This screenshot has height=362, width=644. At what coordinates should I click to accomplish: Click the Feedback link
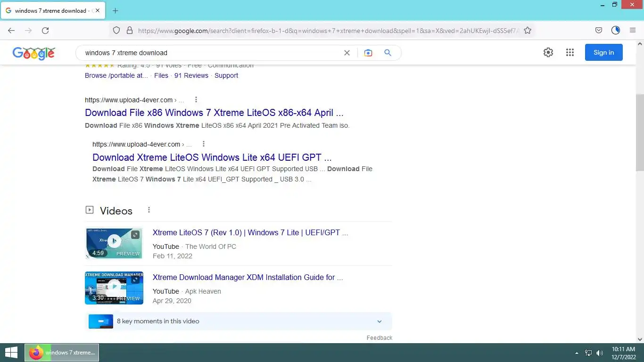(x=380, y=337)
